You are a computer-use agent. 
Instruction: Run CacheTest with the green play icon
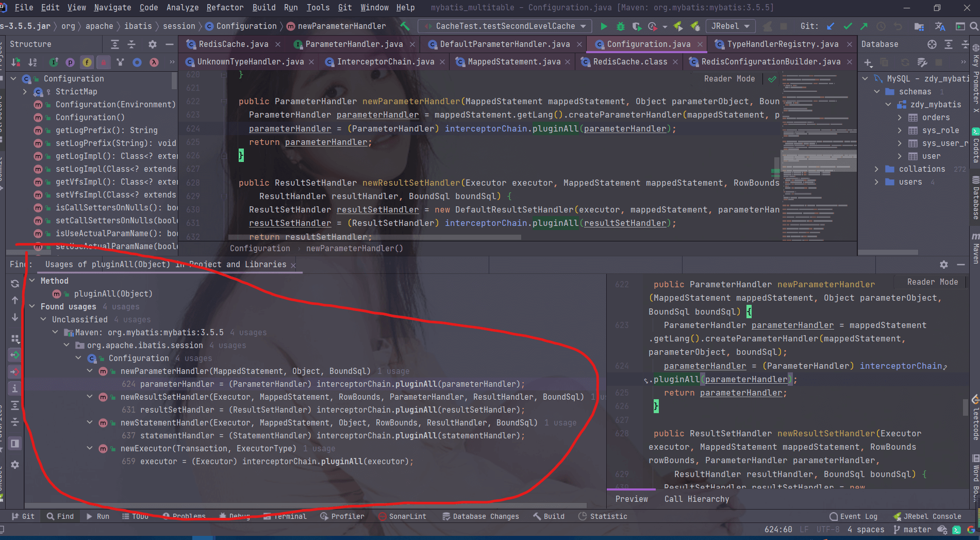(x=604, y=26)
